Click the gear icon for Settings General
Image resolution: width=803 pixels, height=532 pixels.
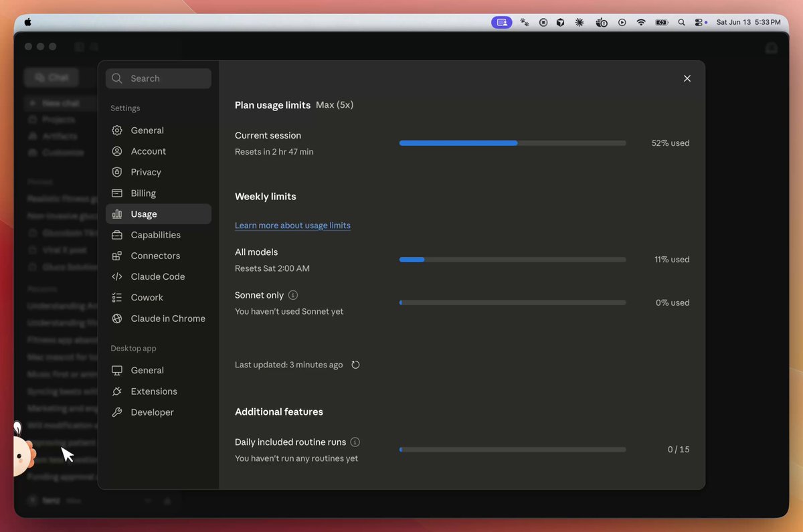pyautogui.click(x=117, y=130)
